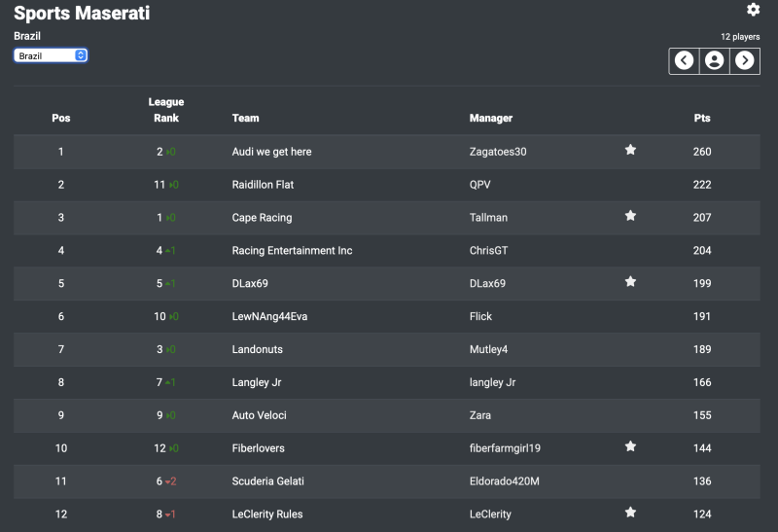
Task: Select manager ChrisGT
Action: tap(488, 251)
